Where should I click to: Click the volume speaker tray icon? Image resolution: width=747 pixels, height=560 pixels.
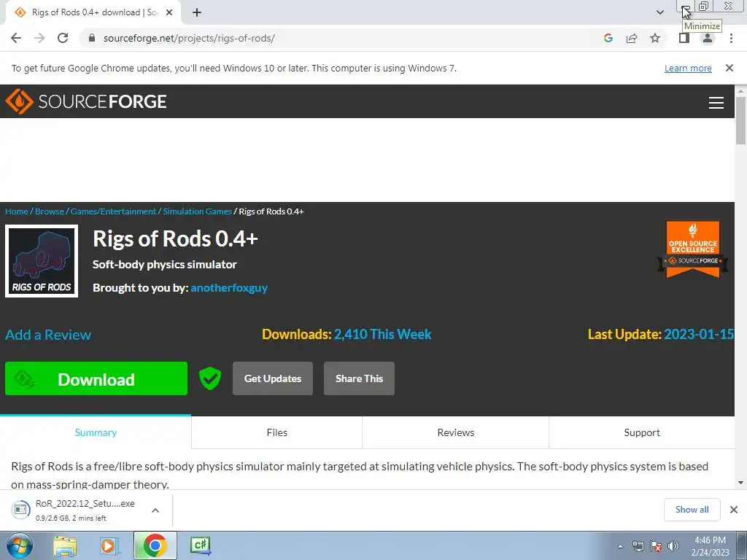(673, 546)
